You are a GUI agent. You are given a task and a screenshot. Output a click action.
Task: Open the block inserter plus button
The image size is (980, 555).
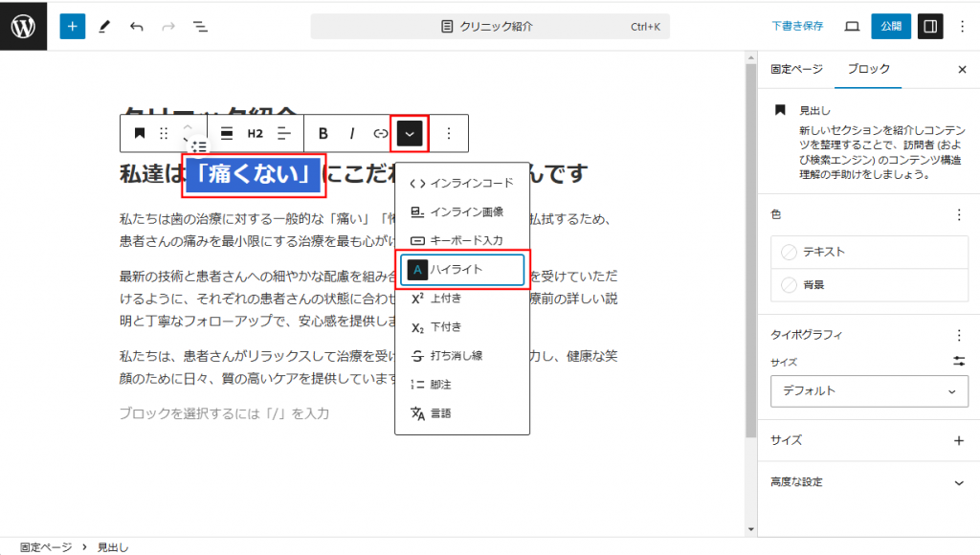pyautogui.click(x=73, y=26)
